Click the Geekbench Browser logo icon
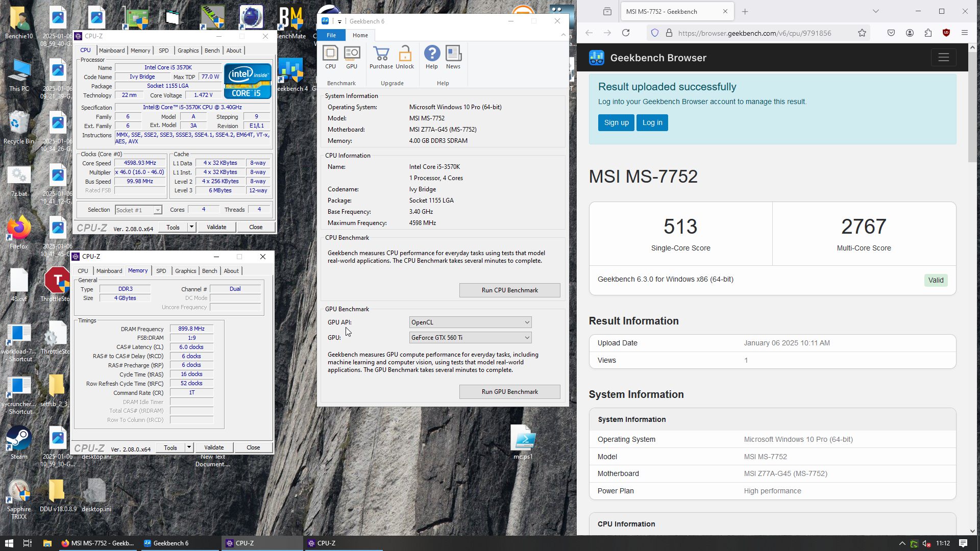980x551 pixels. click(x=596, y=58)
